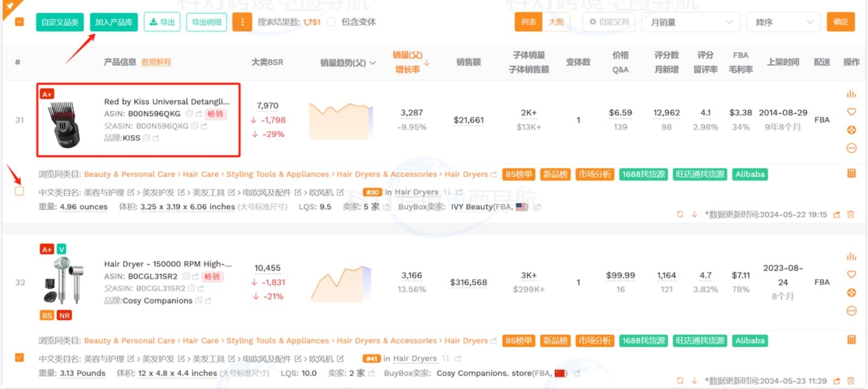
Task: Expand 销量趋势(父) column dropdown
Action: click(x=372, y=63)
